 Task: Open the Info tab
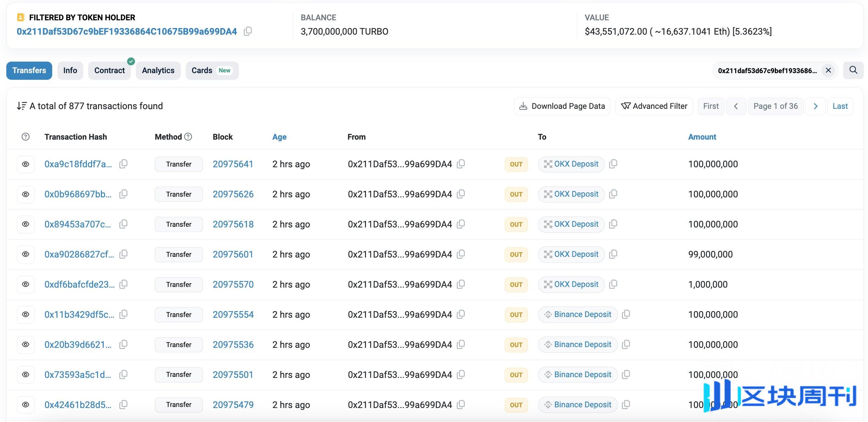click(x=70, y=70)
